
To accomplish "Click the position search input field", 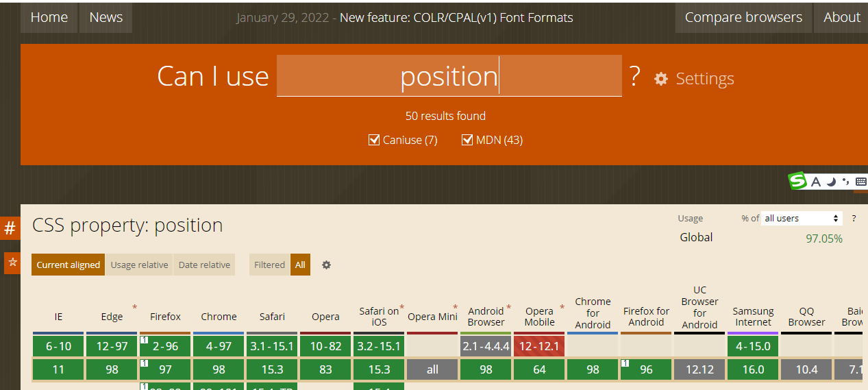I will (x=449, y=75).
